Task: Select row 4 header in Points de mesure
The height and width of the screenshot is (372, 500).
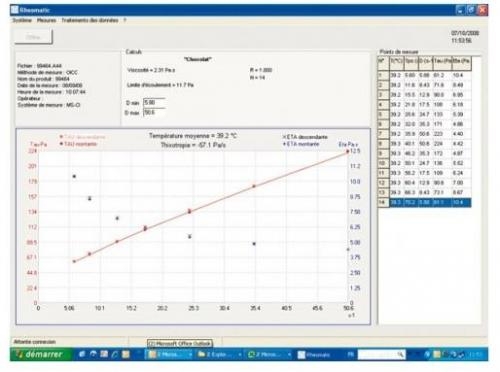Action: (383, 105)
